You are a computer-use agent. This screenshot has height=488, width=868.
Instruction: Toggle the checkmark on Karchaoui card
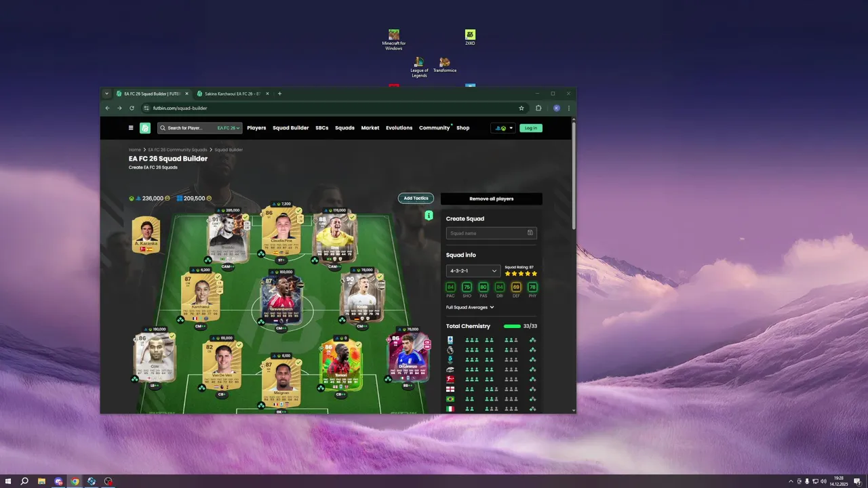pyautogui.click(x=217, y=277)
